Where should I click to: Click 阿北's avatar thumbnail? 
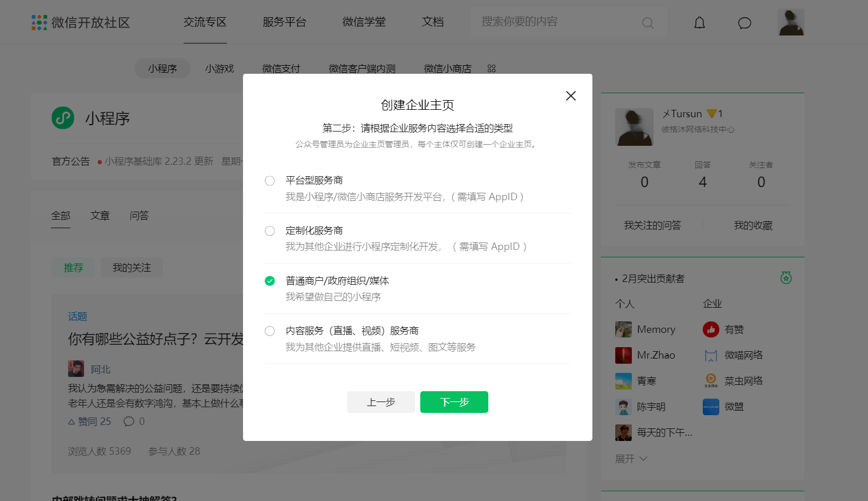76,368
